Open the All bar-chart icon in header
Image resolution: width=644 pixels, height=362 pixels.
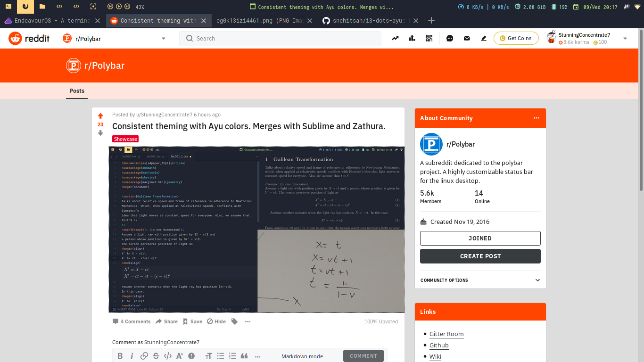click(x=412, y=38)
